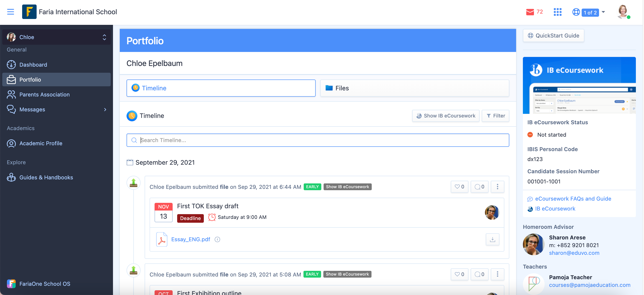Screen dimensions: 644x295
Task: Email sharon@eduvo.com
Action: point(574,253)
